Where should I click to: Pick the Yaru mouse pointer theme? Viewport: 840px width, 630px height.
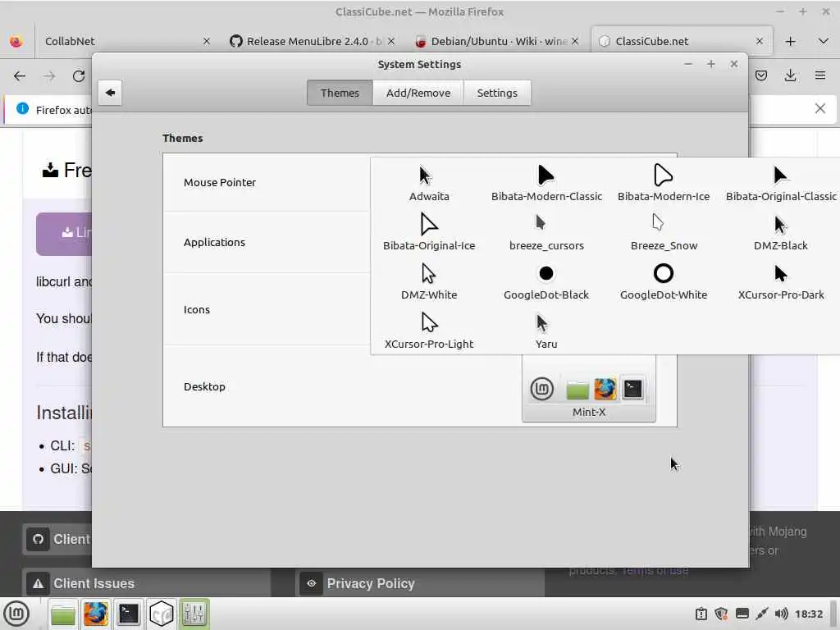coord(546,331)
